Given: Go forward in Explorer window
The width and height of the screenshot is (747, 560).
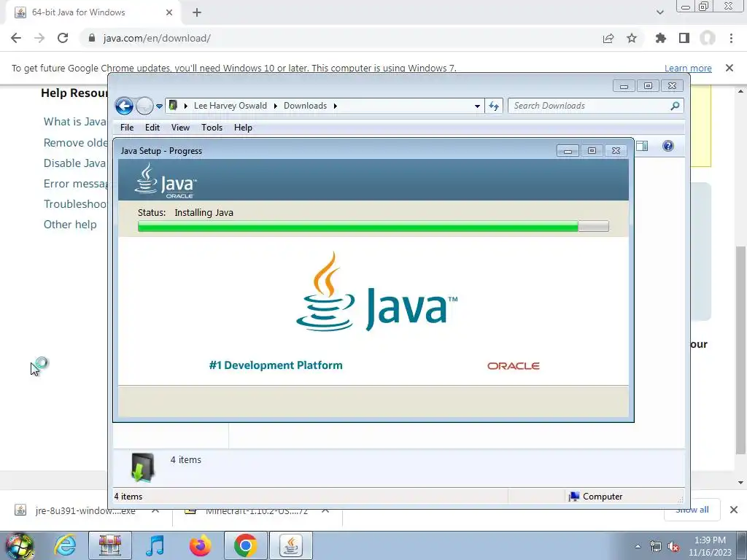Looking at the screenshot, I should (x=144, y=106).
